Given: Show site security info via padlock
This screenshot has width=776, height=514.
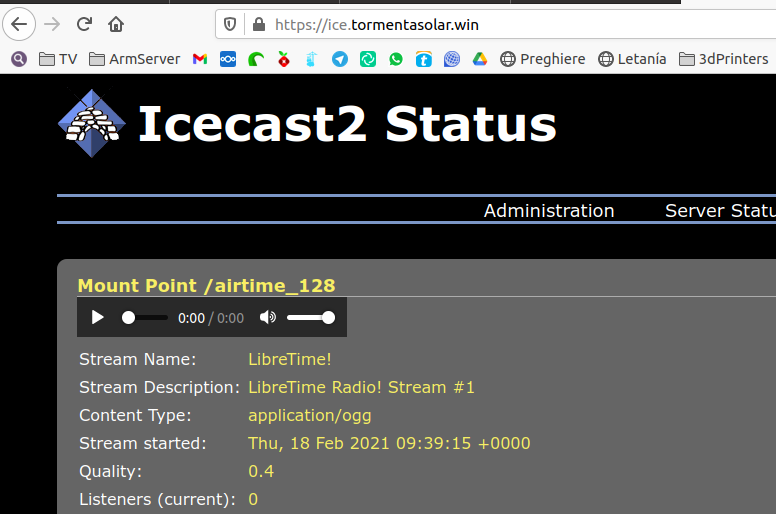Looking at the screenshot, I should (x=259, y=24).
